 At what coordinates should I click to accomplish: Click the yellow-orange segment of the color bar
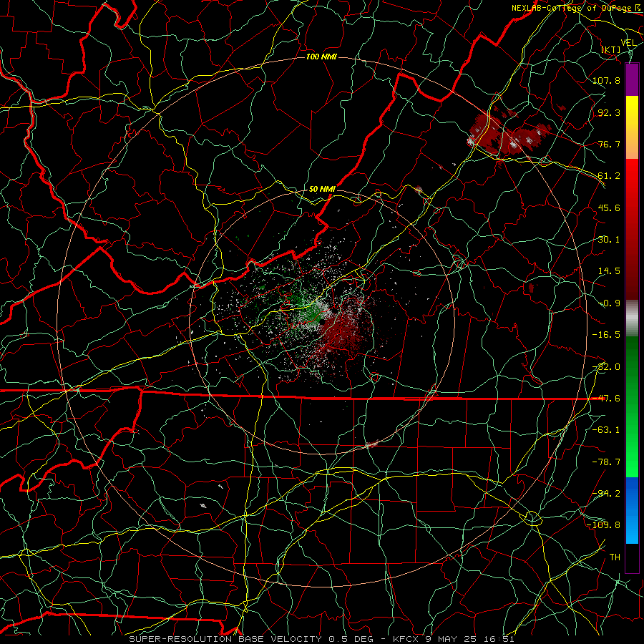(632, 127)
